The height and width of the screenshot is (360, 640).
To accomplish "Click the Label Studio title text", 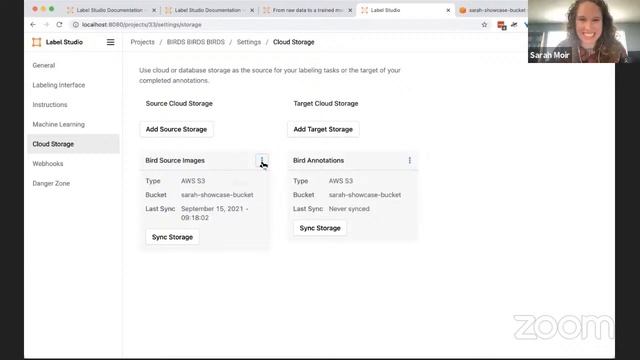I will point(64,42).
